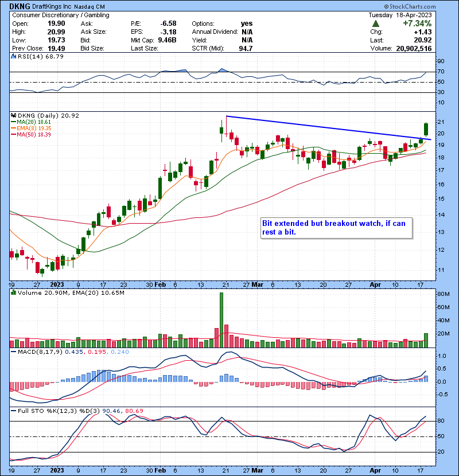Click the Mkt Cap value 9.46B
Screen dimensions: 459x476
pos(167,40)
